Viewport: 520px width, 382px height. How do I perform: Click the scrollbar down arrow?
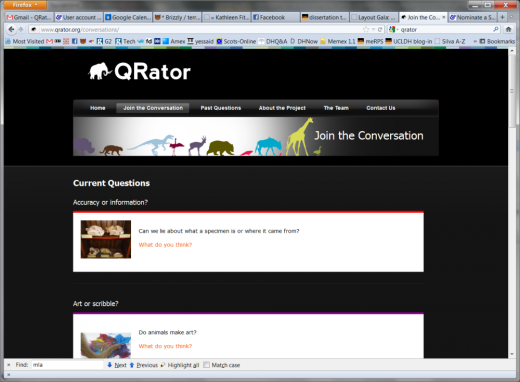point(512,354)
